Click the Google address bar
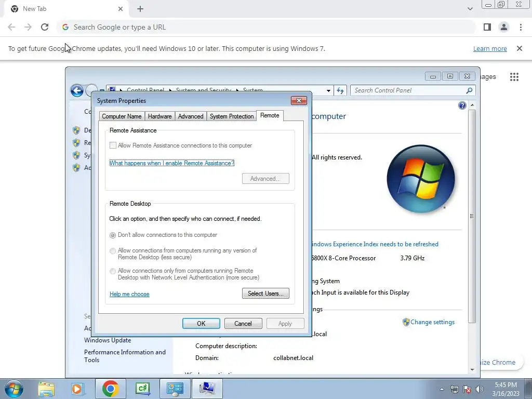 coord(266,27)
